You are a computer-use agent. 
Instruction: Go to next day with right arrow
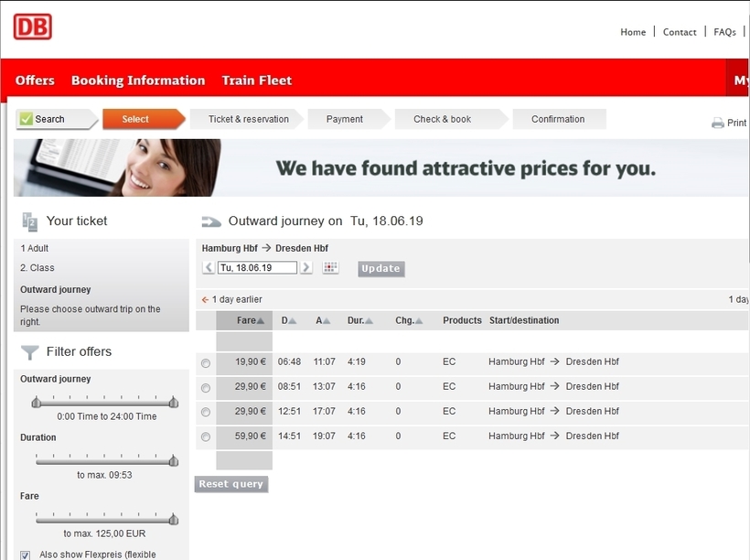click(306, 267)
